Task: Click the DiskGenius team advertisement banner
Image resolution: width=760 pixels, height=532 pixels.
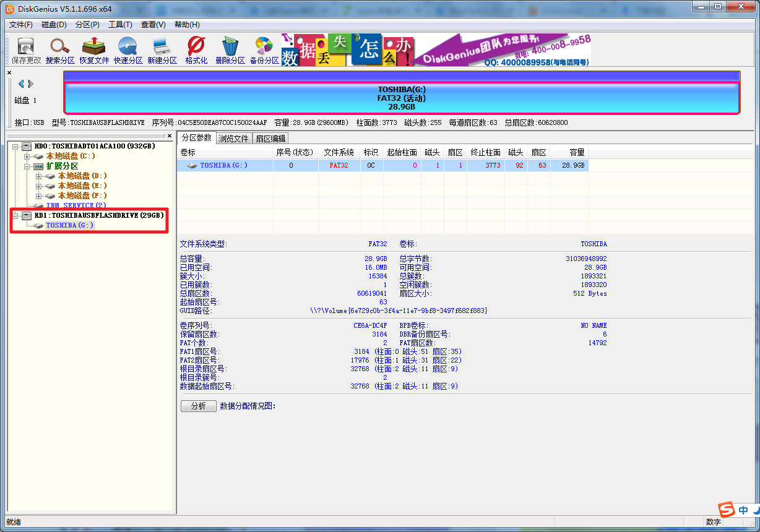Action: [436, 49]
